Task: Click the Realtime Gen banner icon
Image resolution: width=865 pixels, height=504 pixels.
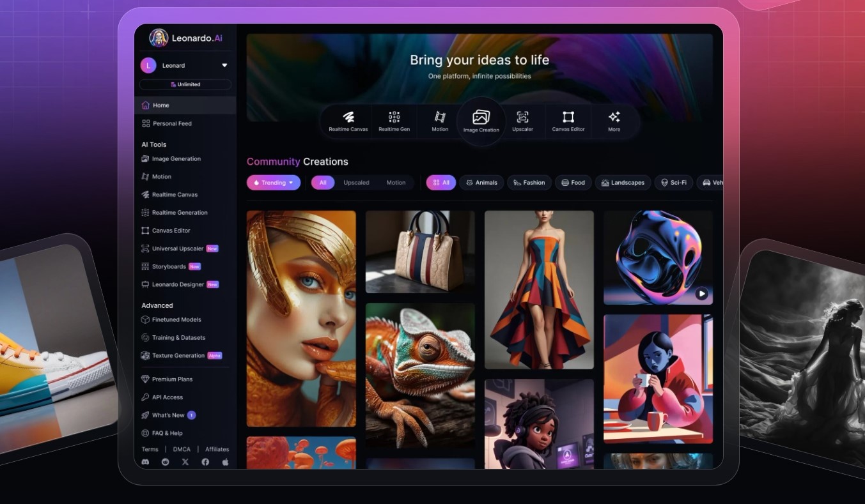Action: pyautogui.click(x=394, y=121)
